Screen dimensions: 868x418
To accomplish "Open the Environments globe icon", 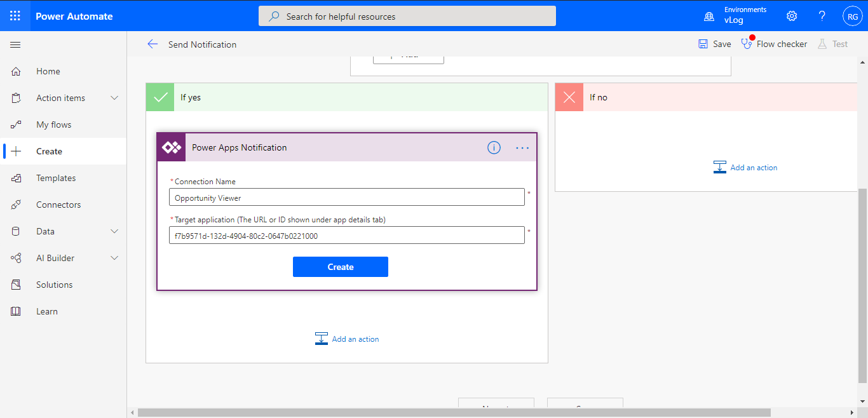I will (x=709, y=16).
